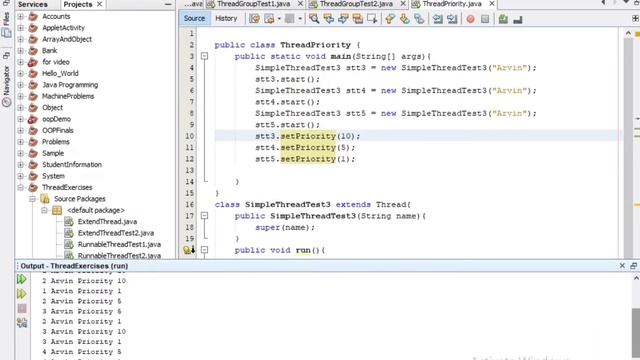
Task: Close the ThreadPriority.java tab
Action: click(492, 4)
